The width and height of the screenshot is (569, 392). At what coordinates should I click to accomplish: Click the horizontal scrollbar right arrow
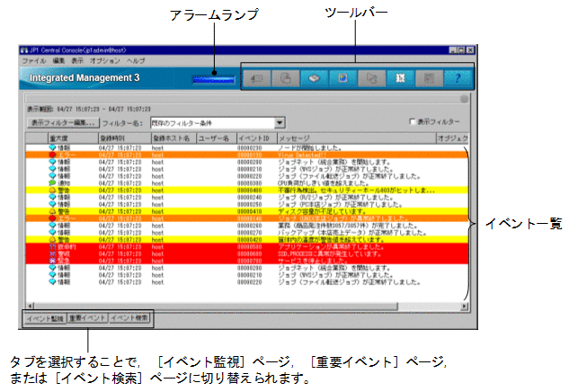coord(464,307)
